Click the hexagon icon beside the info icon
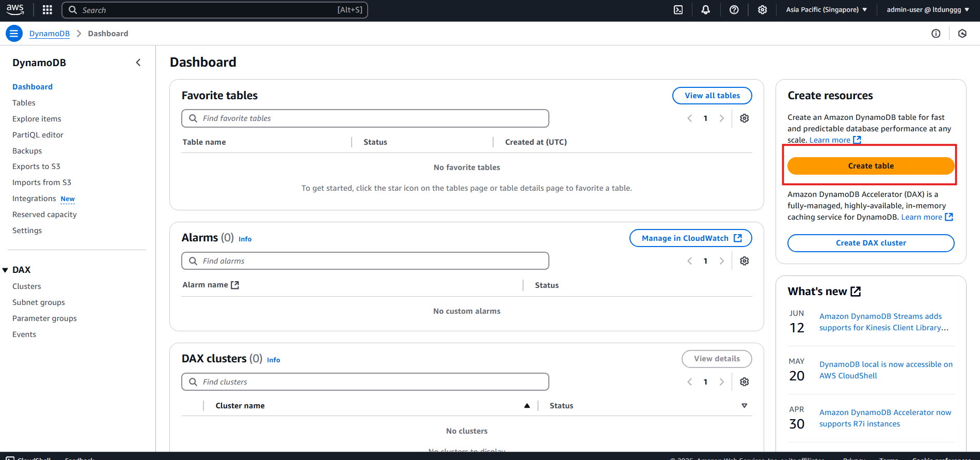This screenshot has width=980, height=460. click(x=962, y=34)
